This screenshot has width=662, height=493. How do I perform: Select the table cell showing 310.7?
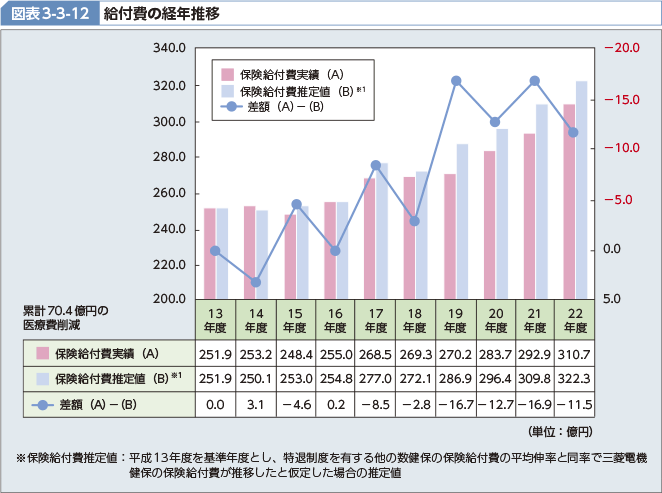575,353
